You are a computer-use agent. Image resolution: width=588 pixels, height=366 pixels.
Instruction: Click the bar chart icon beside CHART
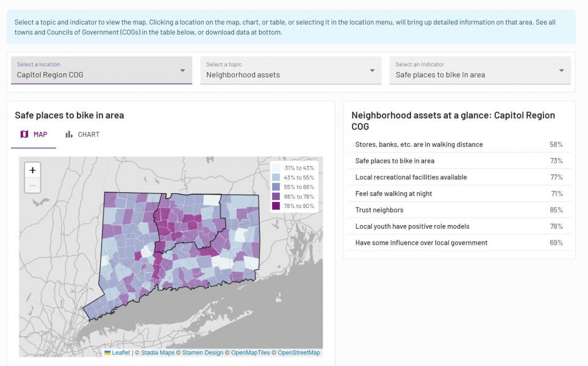tap(69, 134)
